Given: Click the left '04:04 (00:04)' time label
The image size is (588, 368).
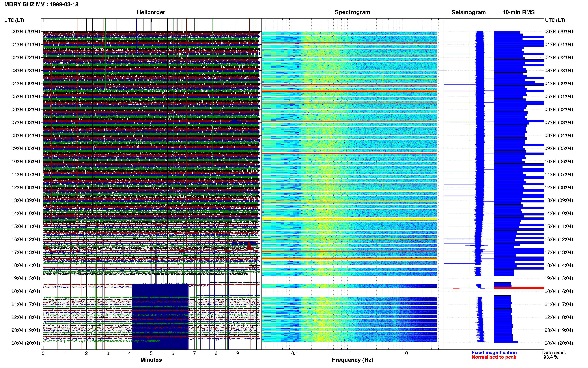Looking at the screenshot, I should [x=26, y=83].
